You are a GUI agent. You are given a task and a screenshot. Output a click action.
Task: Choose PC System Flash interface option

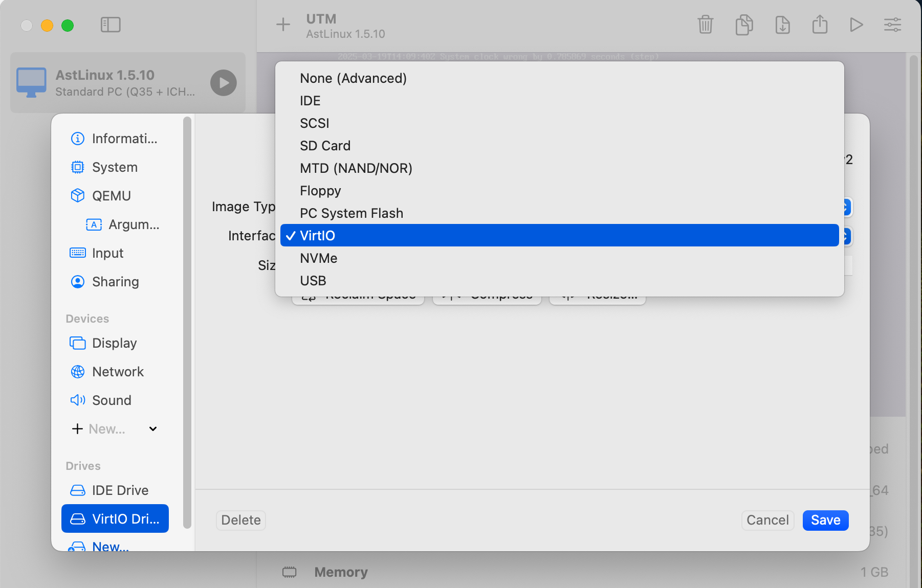560,213
